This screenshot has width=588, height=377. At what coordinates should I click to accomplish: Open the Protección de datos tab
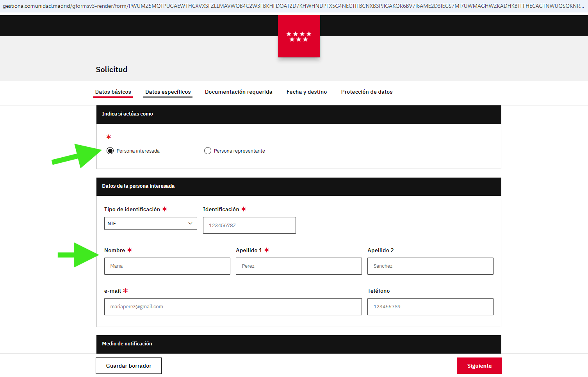coord(367,92)
